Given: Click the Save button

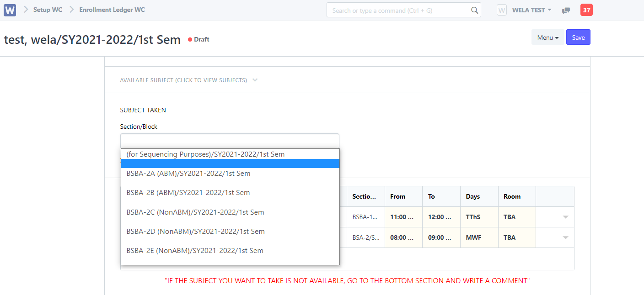Looking at the screenshot, I should (x=578, y=37).
